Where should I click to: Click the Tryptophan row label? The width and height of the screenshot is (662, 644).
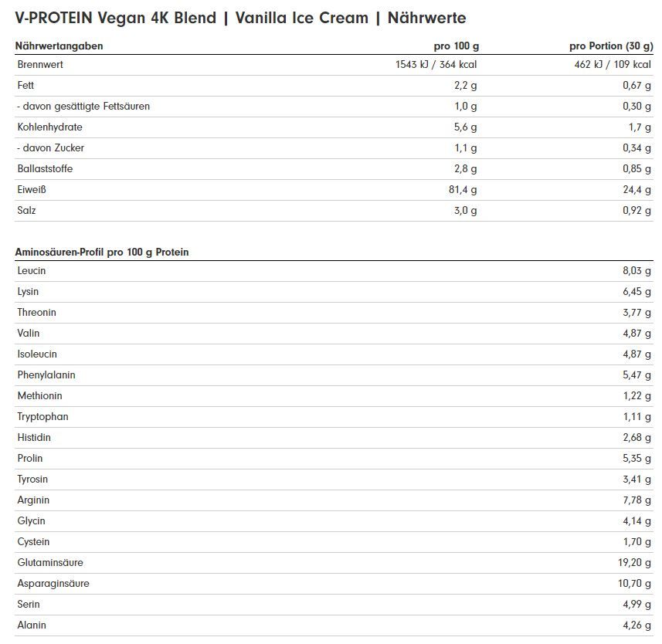[42, 416]
